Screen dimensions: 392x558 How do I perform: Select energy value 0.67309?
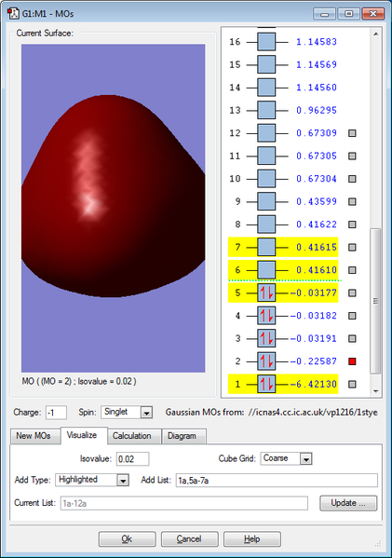coord(317,133)
